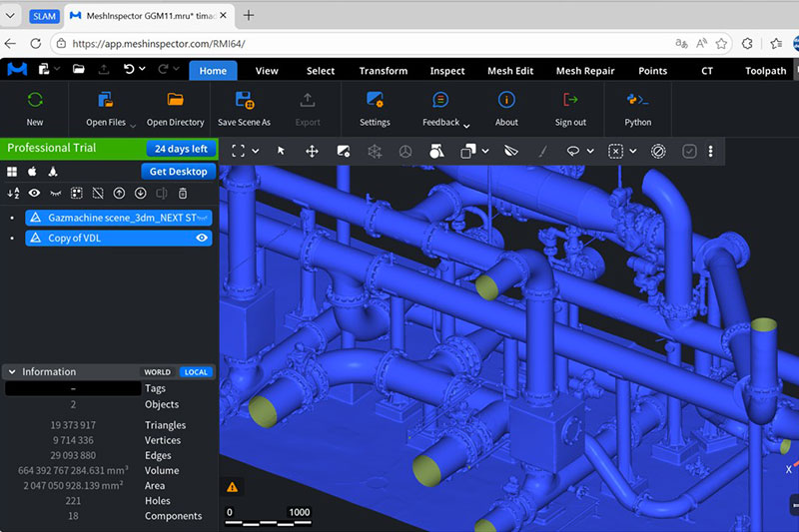Open the Inspect ribbon tab
The image size is (799, 532).
(447, 71)
